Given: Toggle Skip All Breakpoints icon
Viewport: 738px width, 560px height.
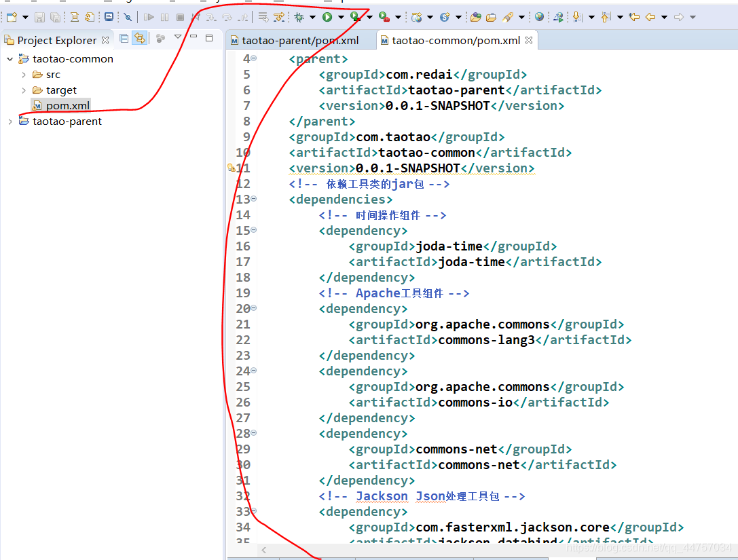Looking at the screenshot, I should click(x=128, y=18).
